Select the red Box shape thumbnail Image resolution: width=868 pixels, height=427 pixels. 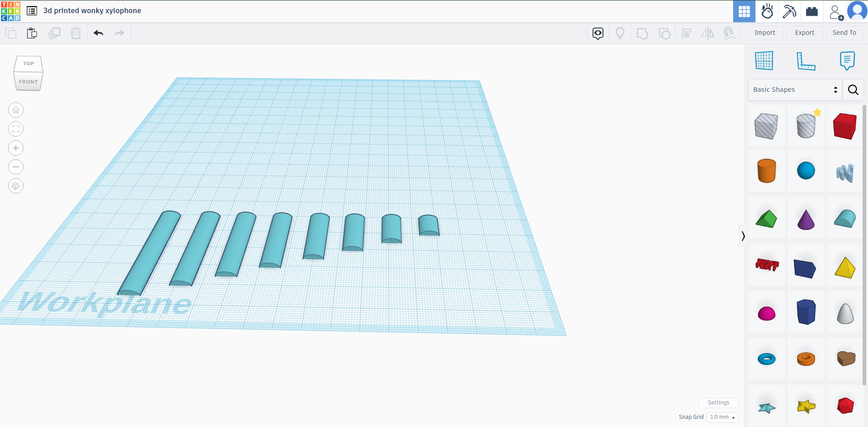844,126
